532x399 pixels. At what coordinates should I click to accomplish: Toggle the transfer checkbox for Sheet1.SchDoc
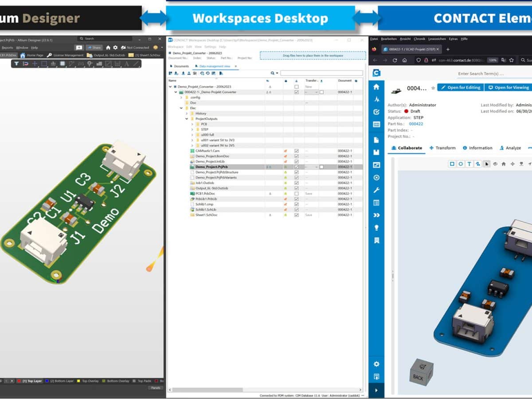tap(296, 215)
